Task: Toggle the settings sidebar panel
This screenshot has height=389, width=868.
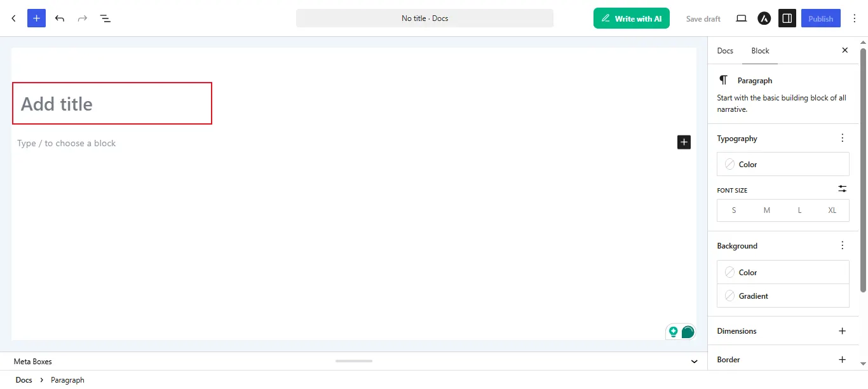Action: pyautogui.click(x=787, y=18)
